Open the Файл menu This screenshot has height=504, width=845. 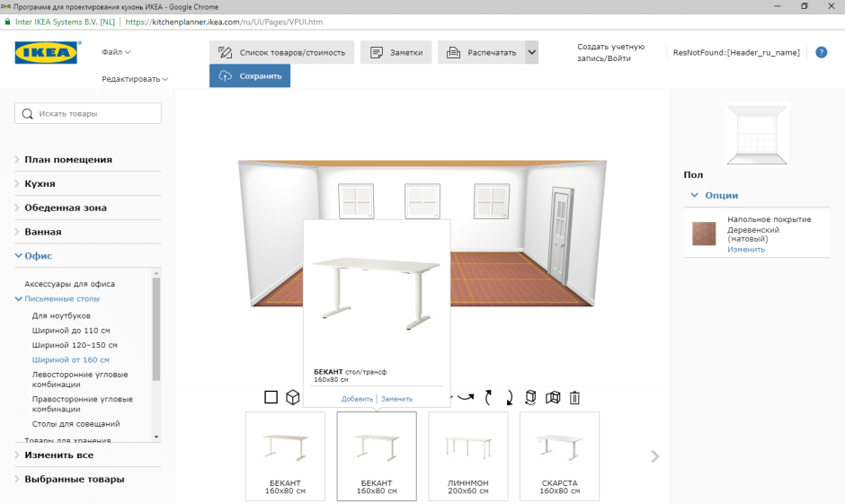pyautogui.click(x=116, y=52)
